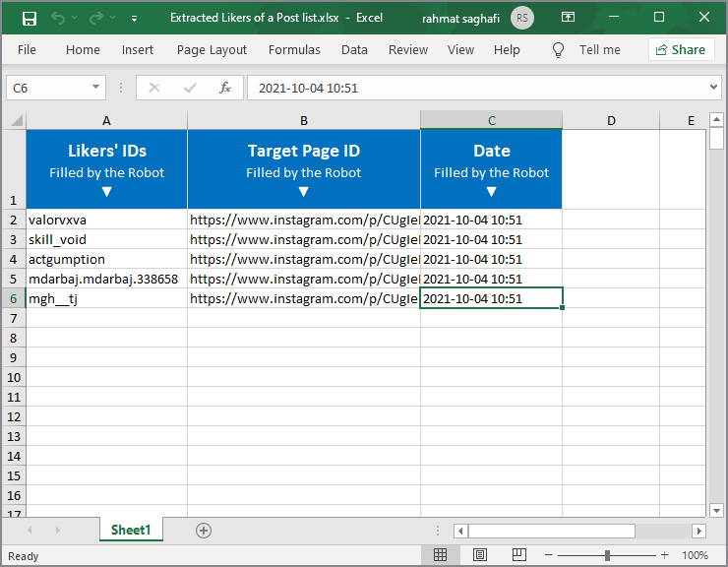728x567 pixels.
Task: Click the vertical scrollbar thumb
Action: point(716,139)
